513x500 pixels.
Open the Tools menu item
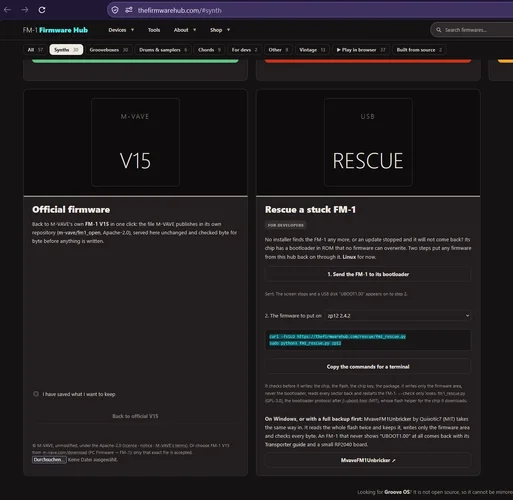[x=154, y=30]
